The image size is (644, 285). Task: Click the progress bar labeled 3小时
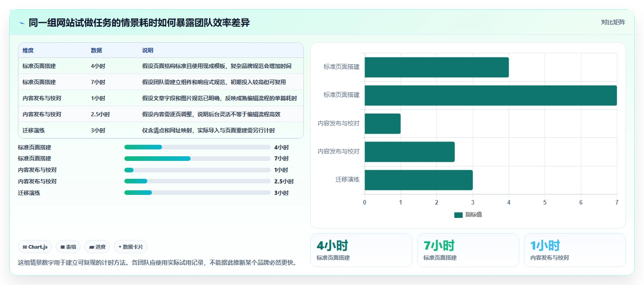pos(197,193)
